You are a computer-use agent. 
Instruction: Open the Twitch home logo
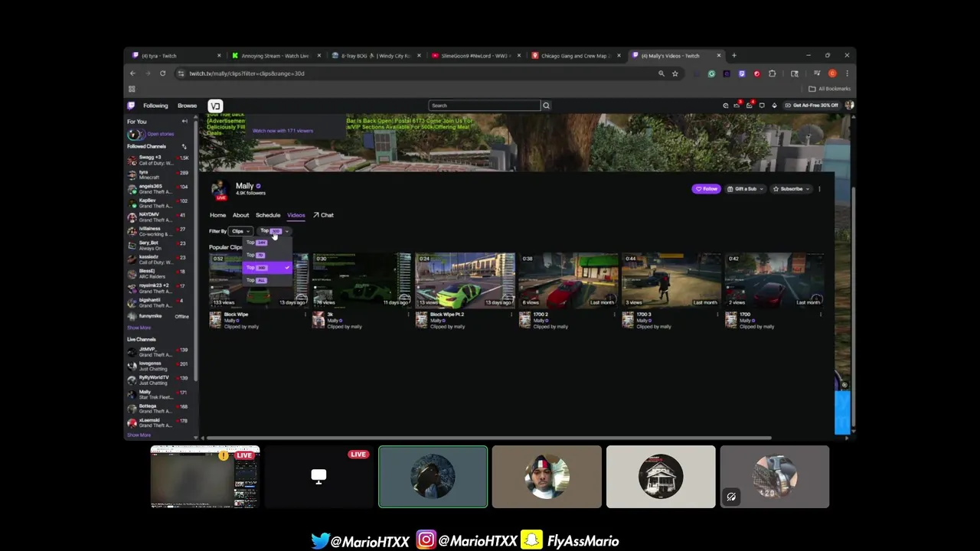coord(131,106)
